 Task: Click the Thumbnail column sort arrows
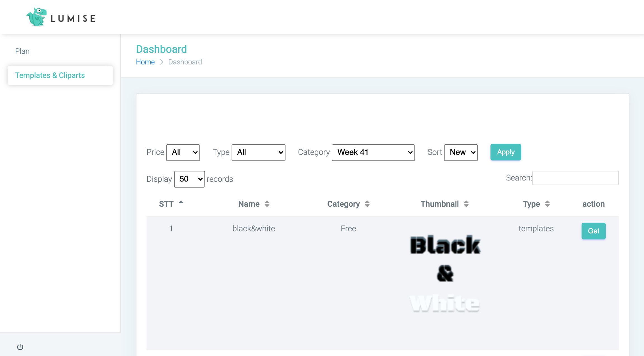466,204
